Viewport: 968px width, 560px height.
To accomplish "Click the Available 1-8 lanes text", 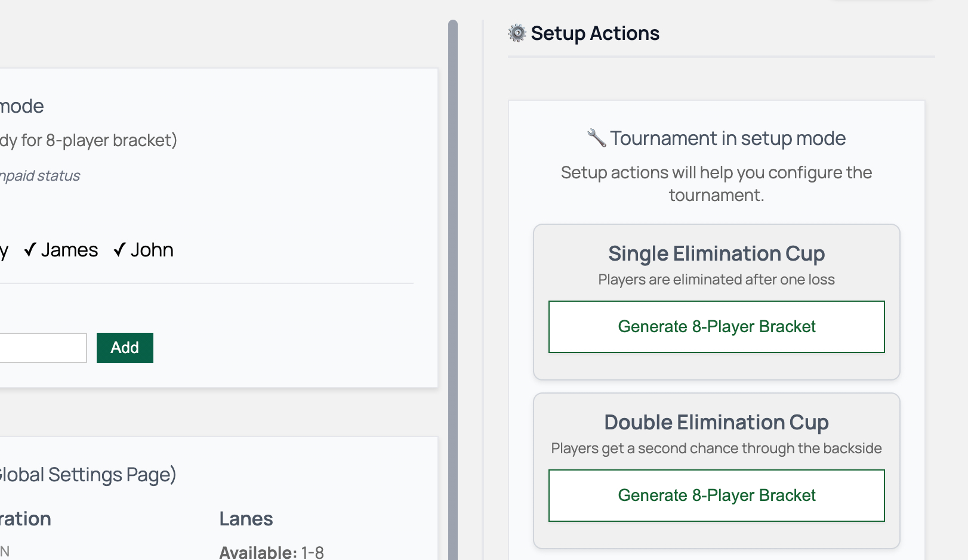I will tap(270, 552).
